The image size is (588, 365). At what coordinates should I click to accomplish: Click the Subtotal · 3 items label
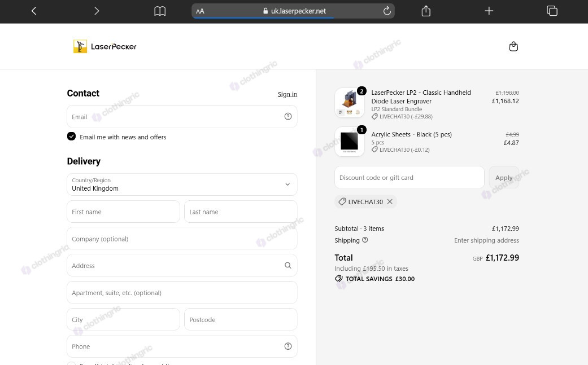(359, 228)
